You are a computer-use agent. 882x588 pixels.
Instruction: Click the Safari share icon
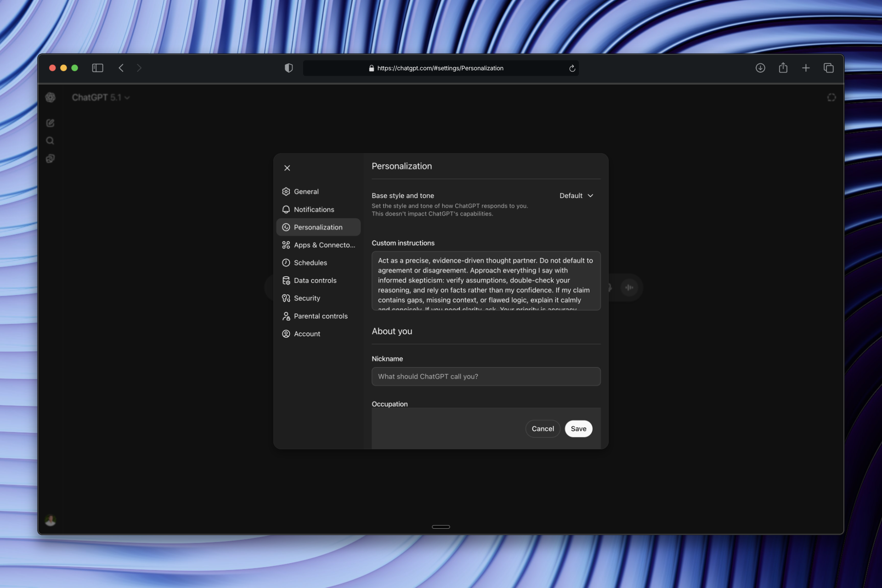point(783,68)
